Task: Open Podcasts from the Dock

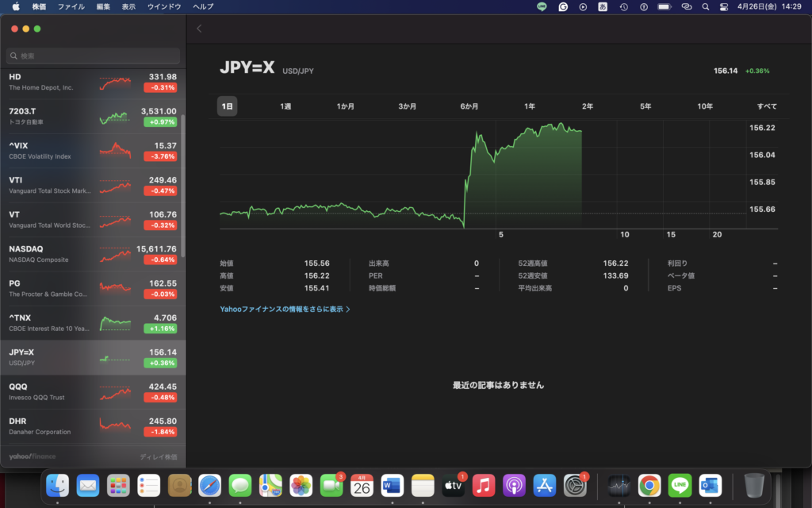Action: (514, 485)
